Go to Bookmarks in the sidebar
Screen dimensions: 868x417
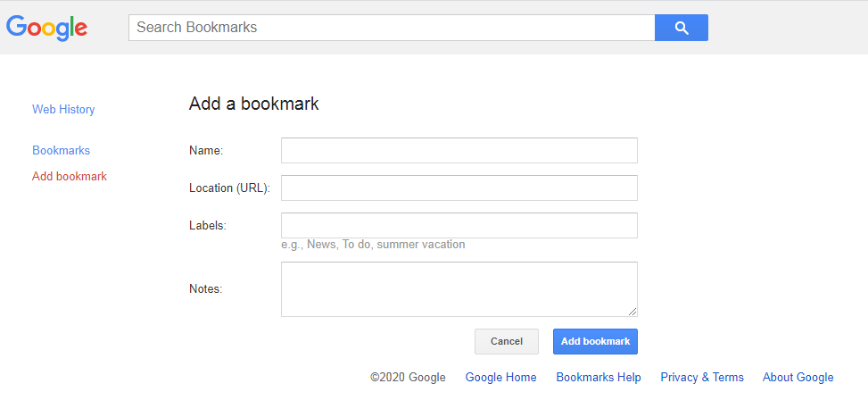61,151
